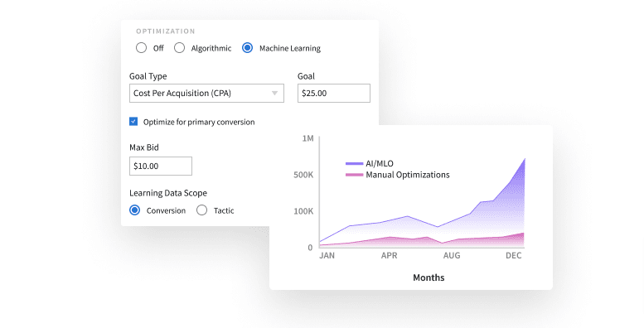Screen dimensions: 644x328
Task: Click the AUG label on chart axis
Action: click(452, 255)
